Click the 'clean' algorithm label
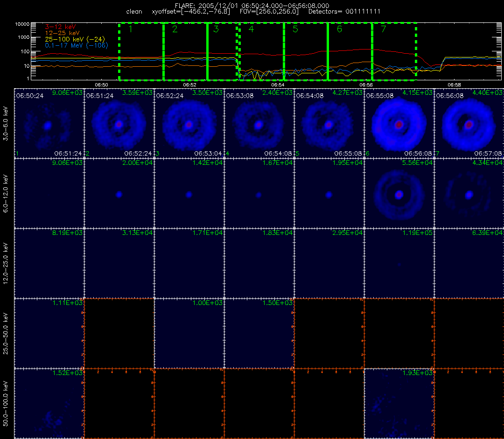This screenshot has width=504, height=439. pos(134,12)
